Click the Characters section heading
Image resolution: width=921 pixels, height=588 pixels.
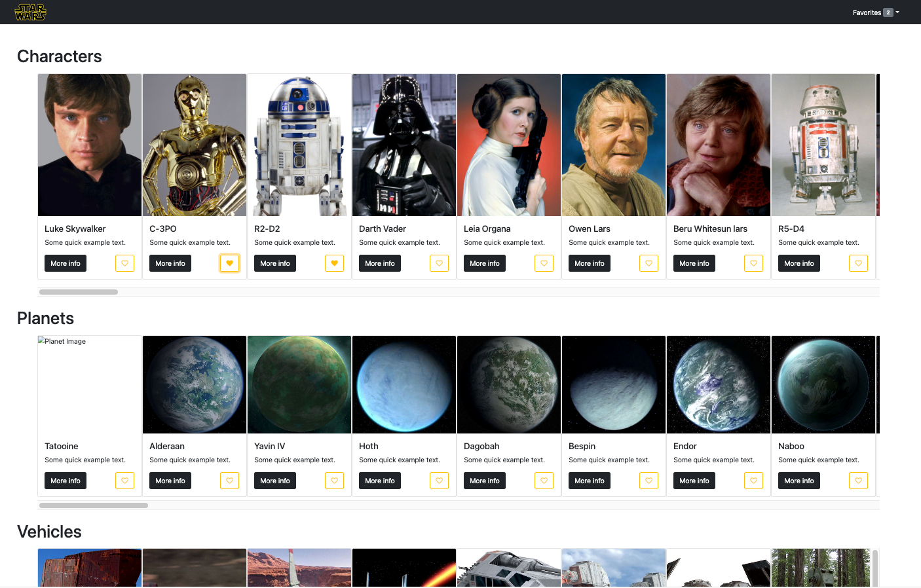60,56
